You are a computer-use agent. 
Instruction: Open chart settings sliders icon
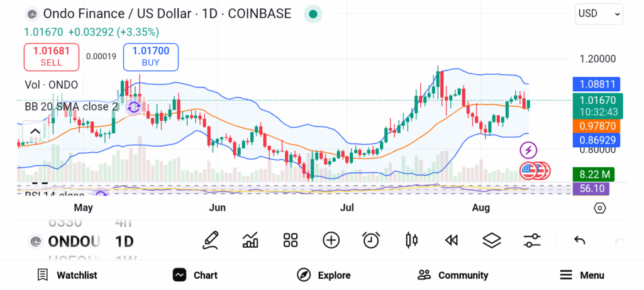point(532,240)
